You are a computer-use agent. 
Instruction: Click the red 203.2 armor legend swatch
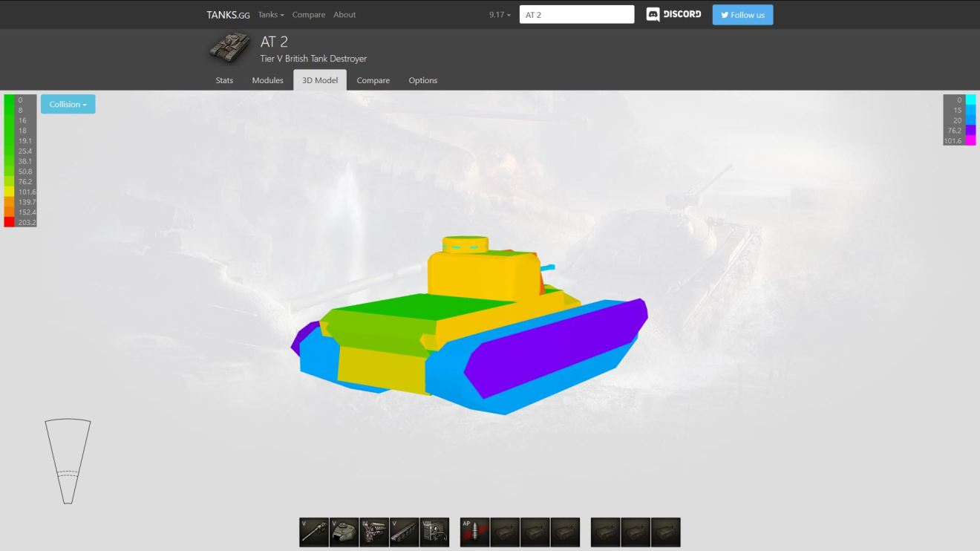[x=10, y=222]
